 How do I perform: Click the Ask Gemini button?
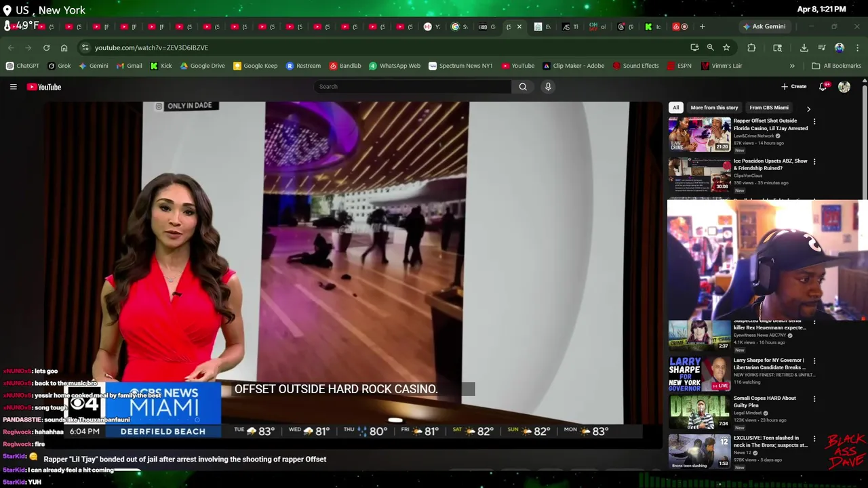764,26
